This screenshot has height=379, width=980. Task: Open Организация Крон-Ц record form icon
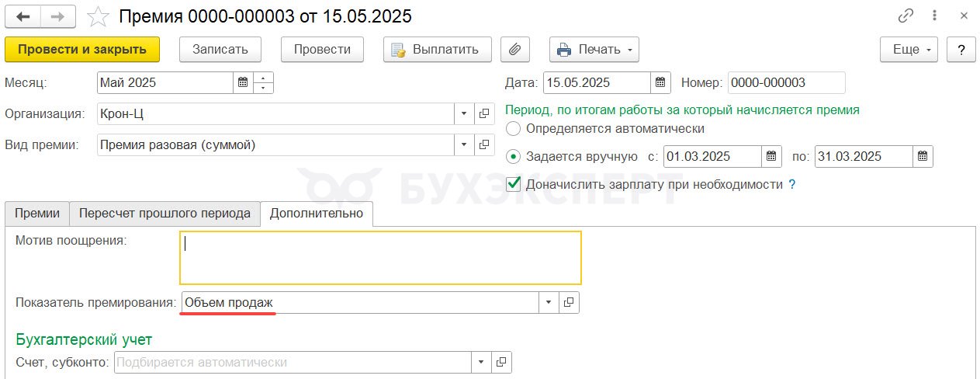[484, 113]
